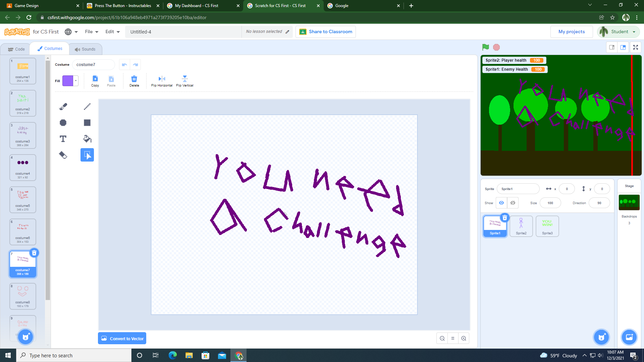The width and height of the screenshot is (644, 362).
Task: Switch to the Sounds tab
Action: 86,49
